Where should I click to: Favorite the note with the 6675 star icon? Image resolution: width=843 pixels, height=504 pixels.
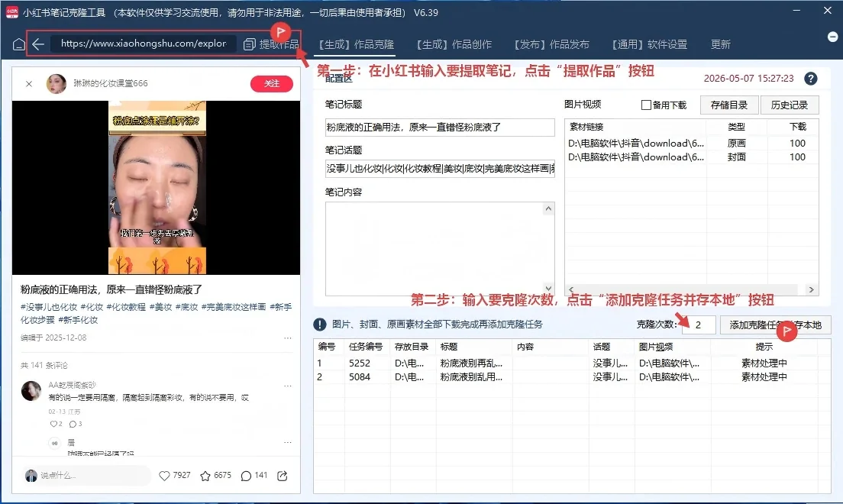coord(205,476)
